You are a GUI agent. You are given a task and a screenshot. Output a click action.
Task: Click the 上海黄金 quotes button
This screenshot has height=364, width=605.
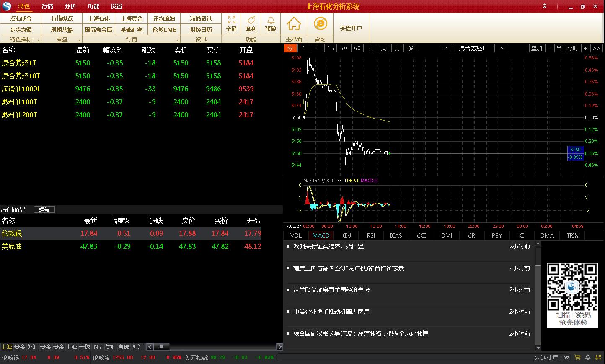[132, 18]
